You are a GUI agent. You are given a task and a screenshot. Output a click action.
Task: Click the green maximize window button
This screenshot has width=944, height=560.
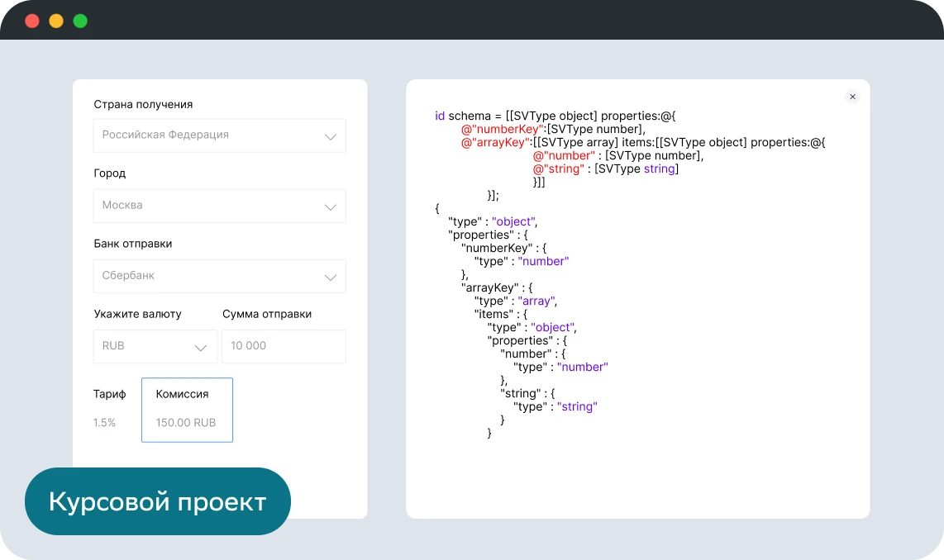[x=80, y=21]
